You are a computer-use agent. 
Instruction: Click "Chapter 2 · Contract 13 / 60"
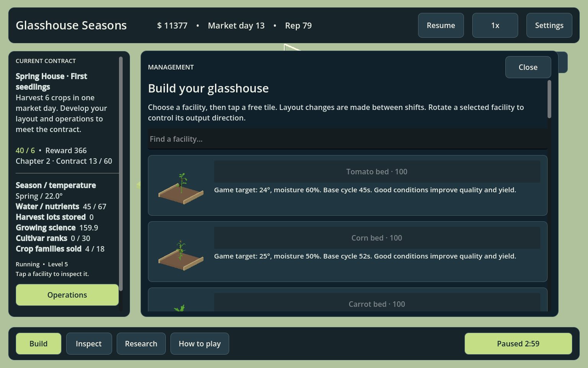(64, 161)
